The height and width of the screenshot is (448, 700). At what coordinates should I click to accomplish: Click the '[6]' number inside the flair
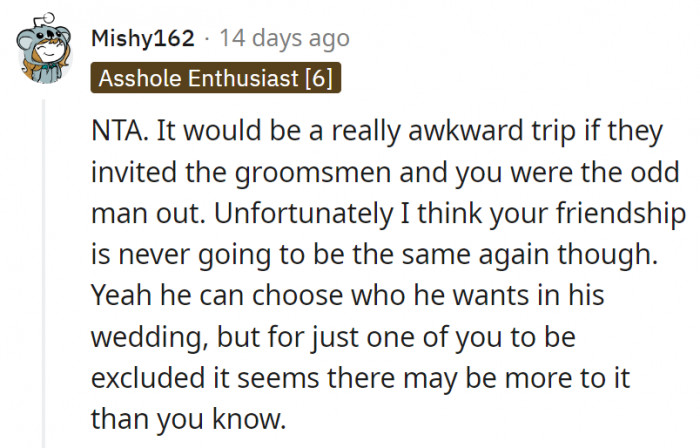pos(322,76)
